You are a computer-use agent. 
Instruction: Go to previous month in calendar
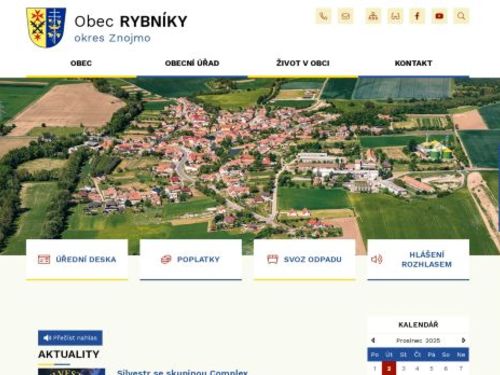[373, 340]
